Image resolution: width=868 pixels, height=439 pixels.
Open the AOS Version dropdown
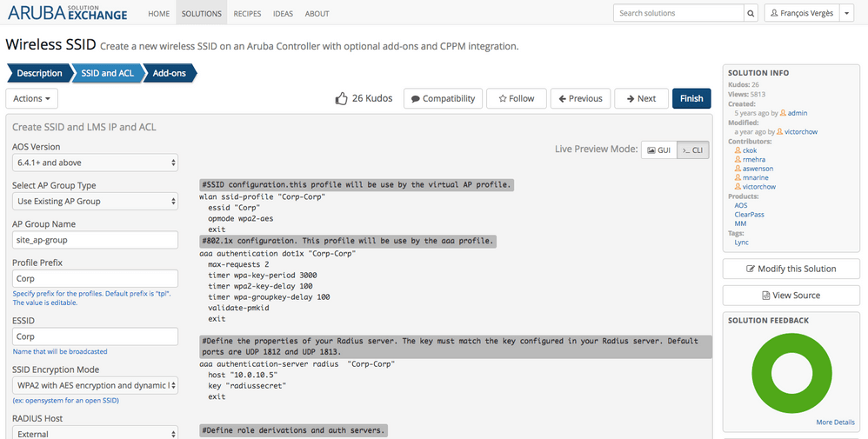pyautogui.click(x=95, y=163)
